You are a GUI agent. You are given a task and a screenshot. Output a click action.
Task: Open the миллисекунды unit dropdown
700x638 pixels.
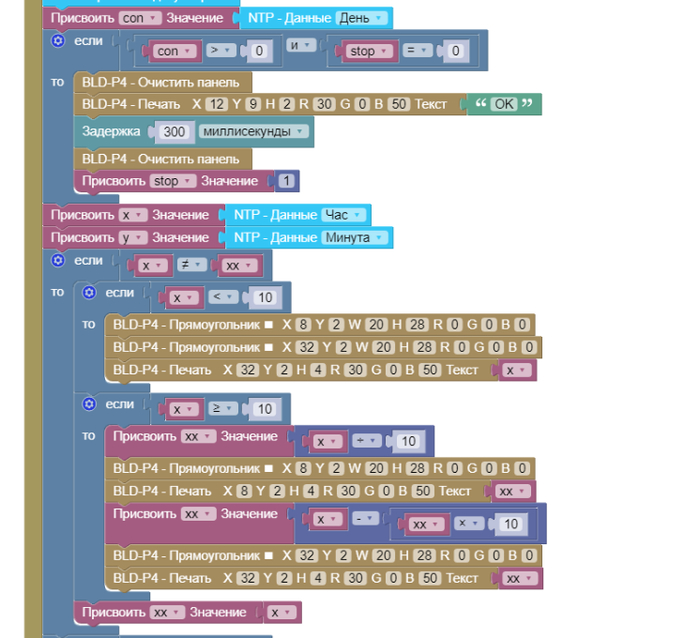(254, 132)
